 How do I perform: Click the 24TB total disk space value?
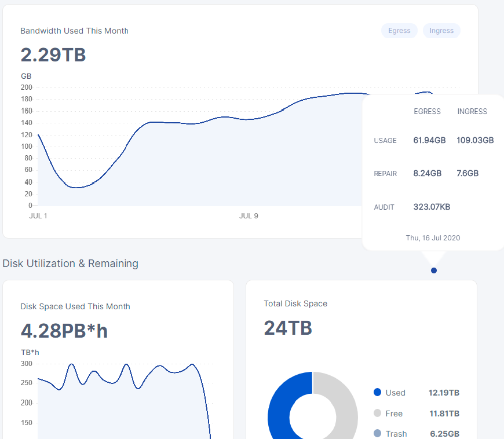tap(288, 328)
